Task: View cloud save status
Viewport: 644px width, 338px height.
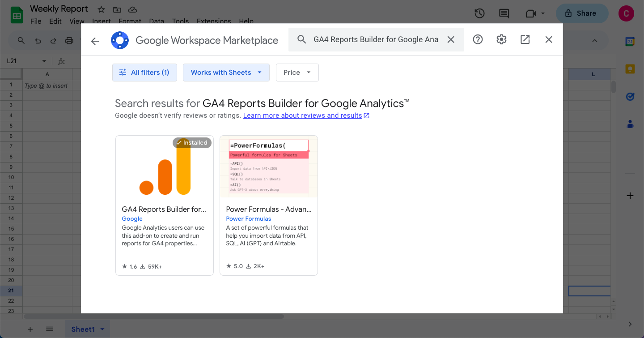Action: click(x=132, y=9)
